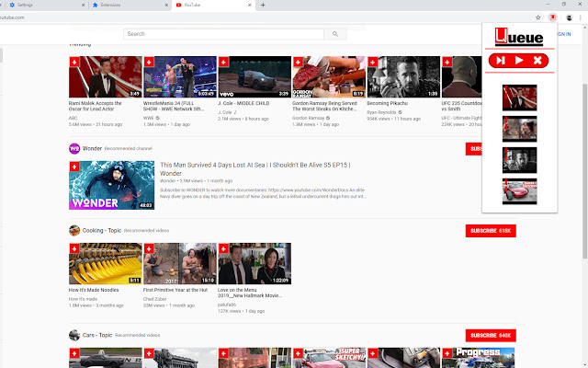Click into the YouTube search field

(225, 34)
